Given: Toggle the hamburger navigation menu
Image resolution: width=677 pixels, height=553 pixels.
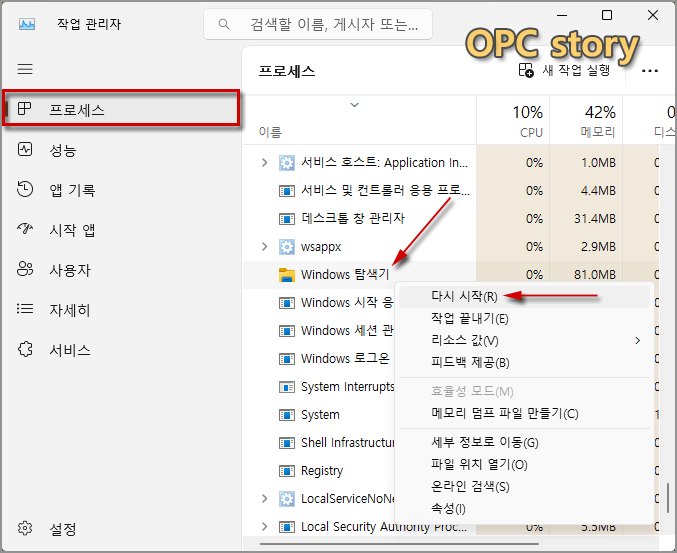Looking at the screenshot, I should click(x=25, y=69).
